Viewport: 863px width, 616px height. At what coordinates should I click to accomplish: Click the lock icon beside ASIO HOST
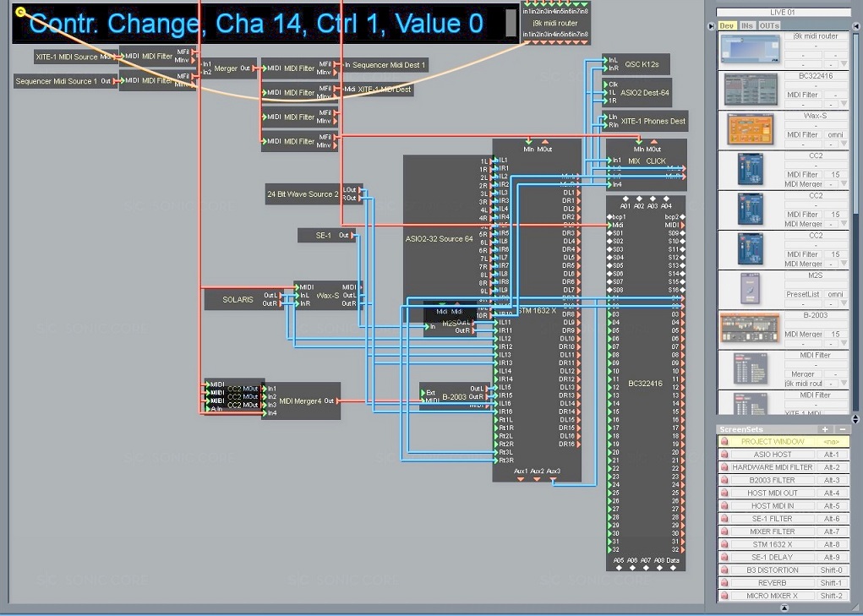click(x=724, y=455)
